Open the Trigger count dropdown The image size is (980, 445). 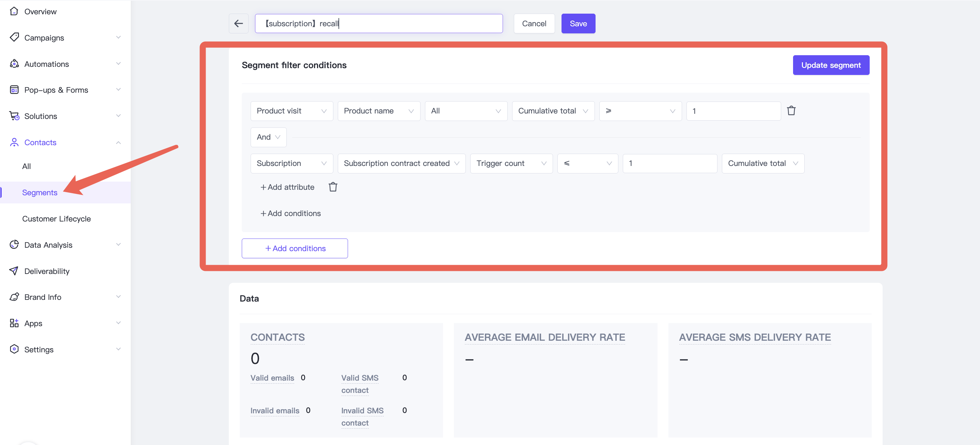click(511, 163)
